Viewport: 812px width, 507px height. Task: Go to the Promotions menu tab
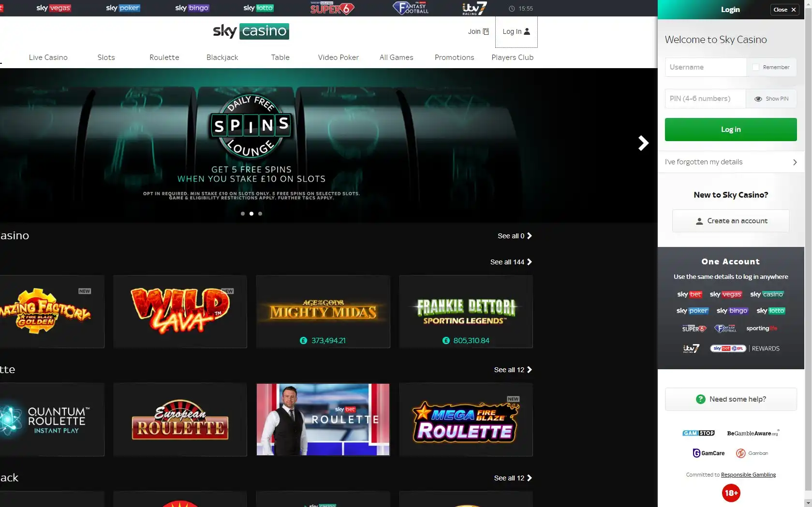[454, 58]
